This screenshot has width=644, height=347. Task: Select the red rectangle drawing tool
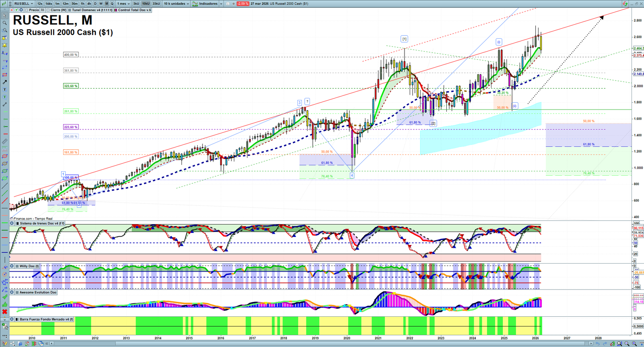point(4,75)
